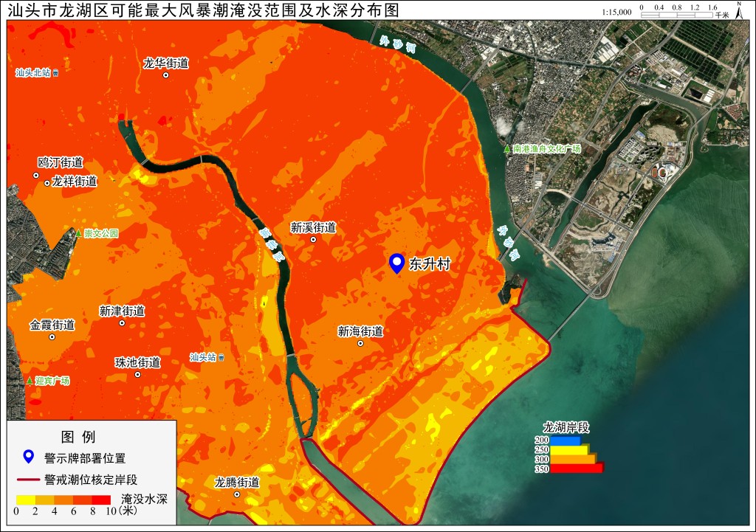The height and width of the screenshot is (532, 756).
Task: Click the point marker for 新溪街道
Action: click(x=313, y=240)
